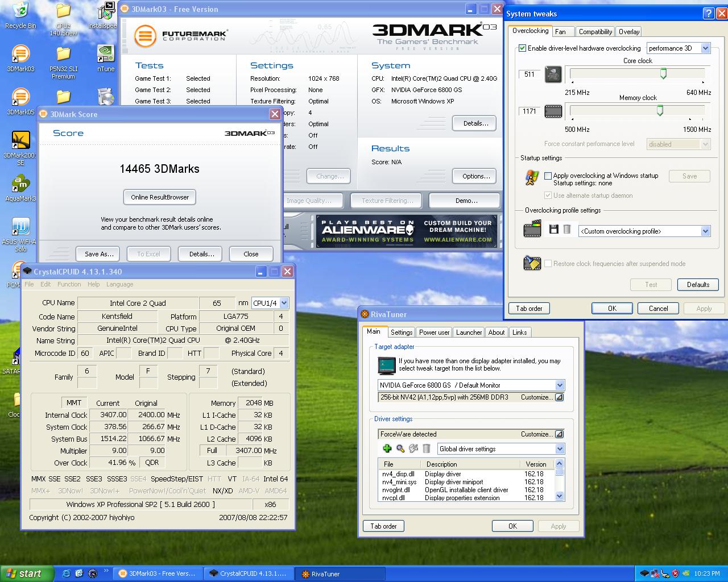Open the Recycle Bin desktop icon
This screenshot has height=582, width=728.
[x=20, y=15]
